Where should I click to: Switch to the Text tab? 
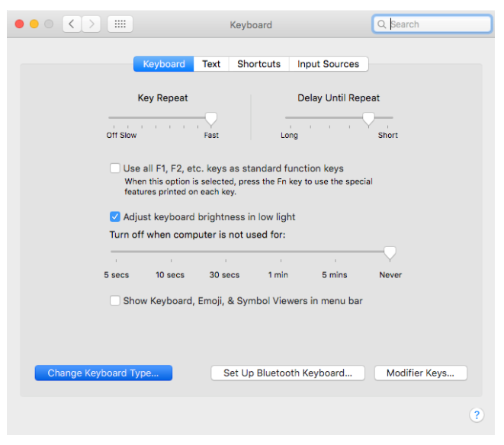[x=211, y=64]
